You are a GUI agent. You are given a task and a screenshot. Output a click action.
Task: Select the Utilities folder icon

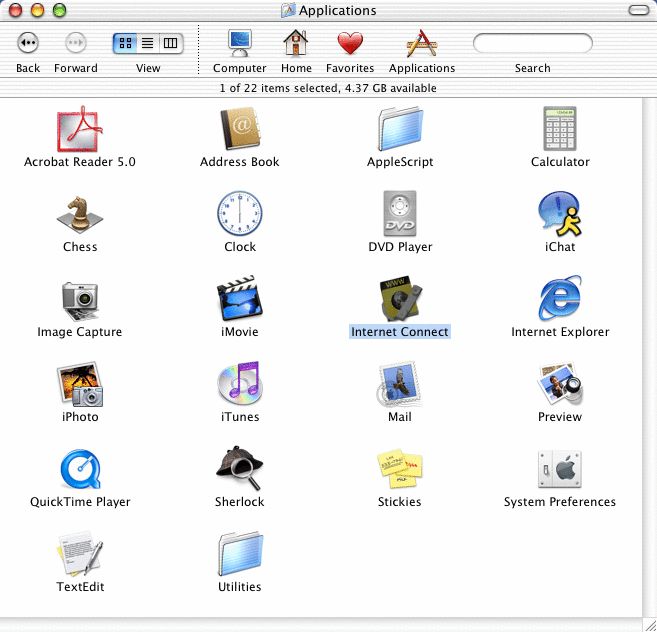240,554
